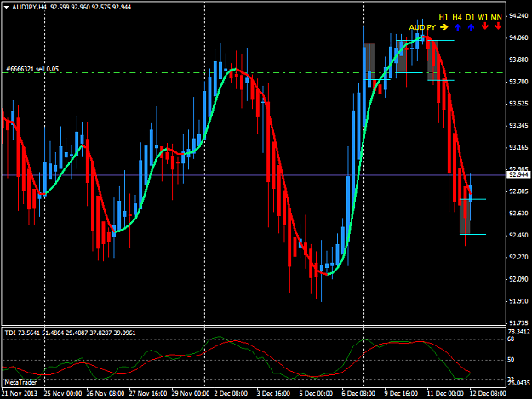532x399 pixels.
Task: Click the 3 Dec 16:00 time label
Action: pyautogui.click(x=273, y=393)
